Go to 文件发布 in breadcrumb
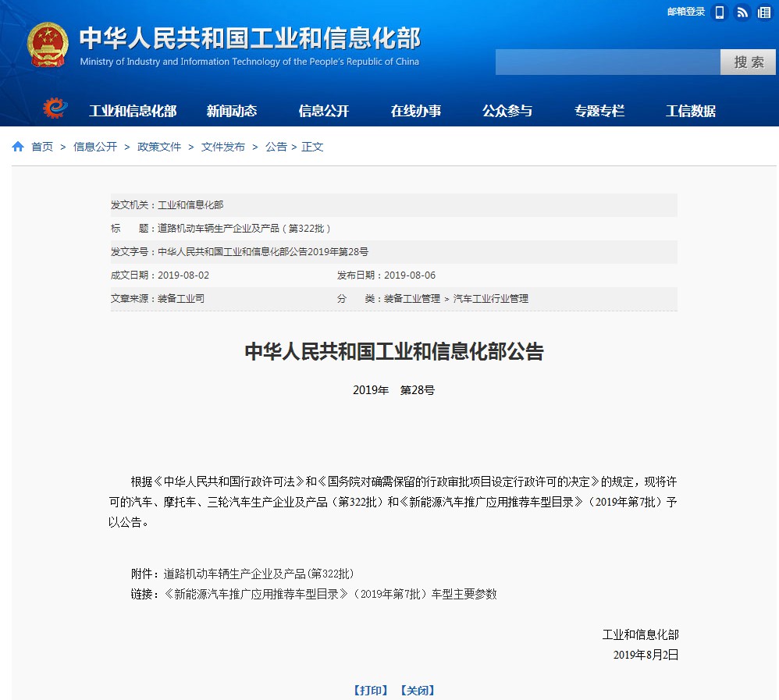 pyautogui.click(x=223, y=147)
